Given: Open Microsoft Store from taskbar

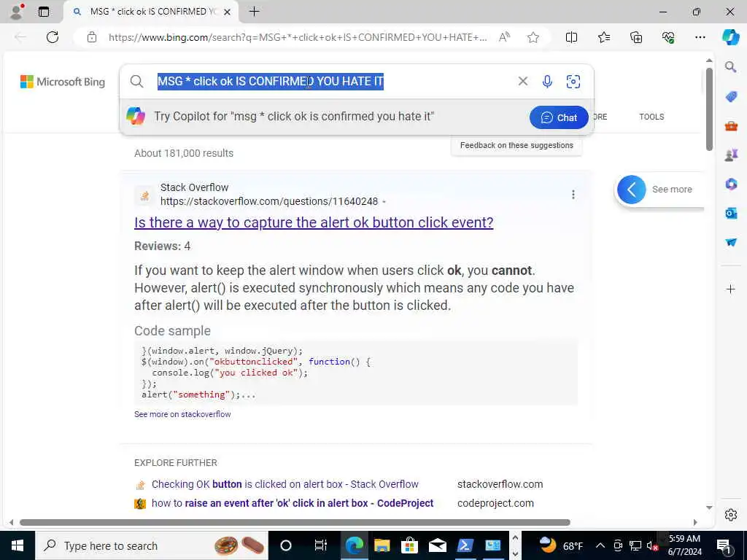Looking at the screenshot, I should 409,545.
